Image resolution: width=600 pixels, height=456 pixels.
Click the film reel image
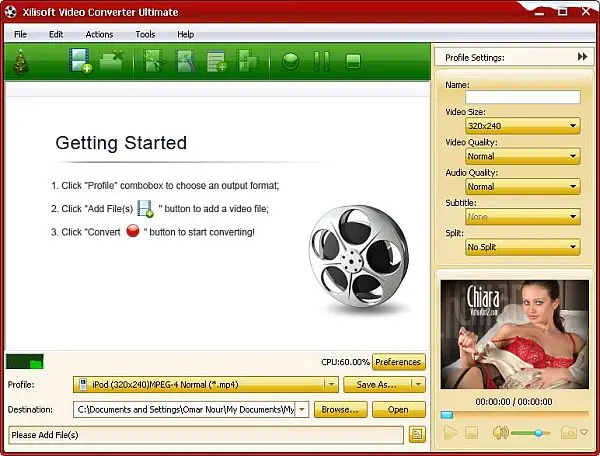[x=359, y=257]
